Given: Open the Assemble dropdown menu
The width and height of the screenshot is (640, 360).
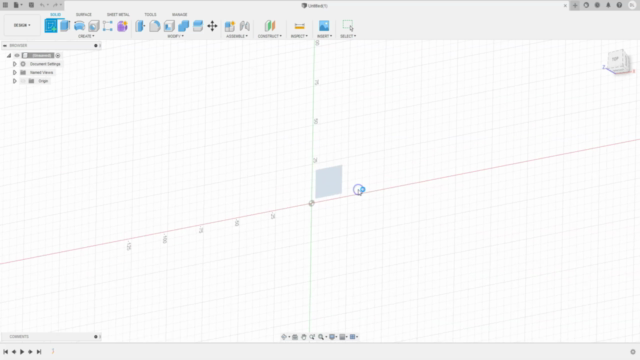Looking at the screenshot, I should click(x=237, y=36).
